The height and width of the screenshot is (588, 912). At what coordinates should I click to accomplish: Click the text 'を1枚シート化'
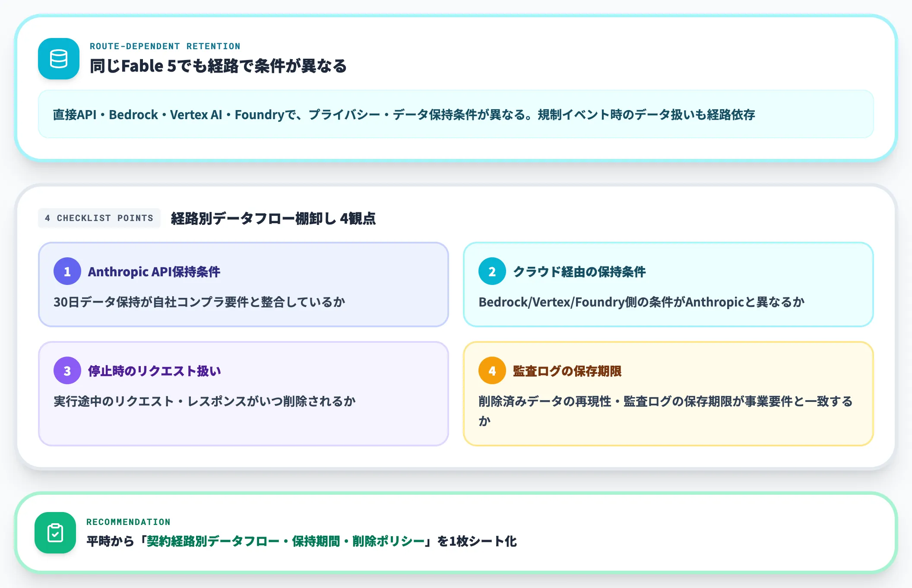(x=477, y=541)
